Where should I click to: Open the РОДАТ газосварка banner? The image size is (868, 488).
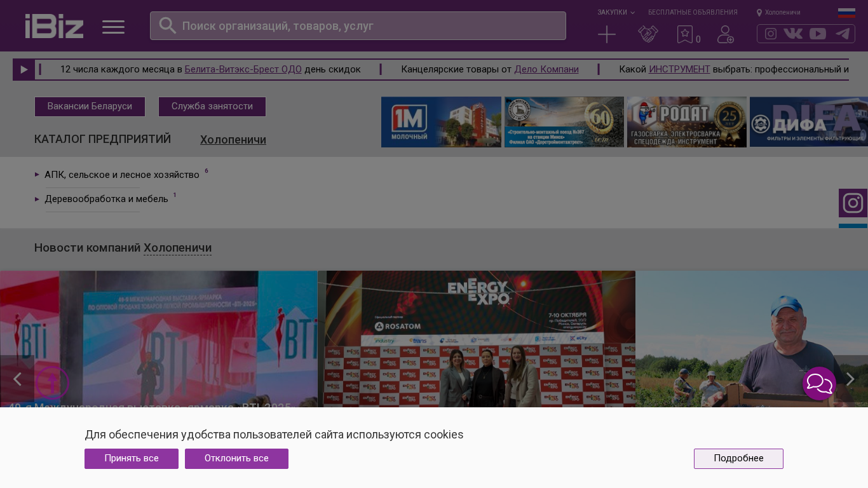pos(687,122)
